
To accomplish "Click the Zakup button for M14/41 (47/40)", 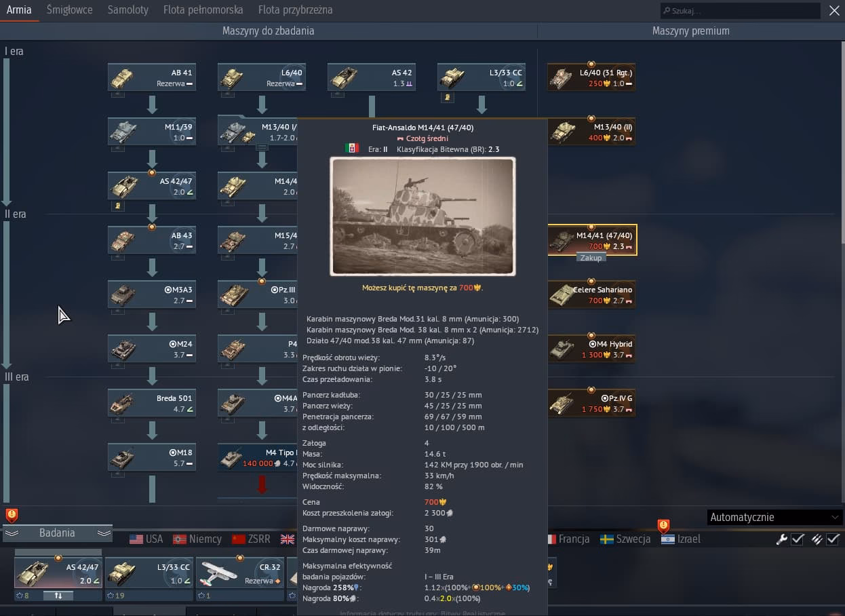I will (x=591, y=258).
